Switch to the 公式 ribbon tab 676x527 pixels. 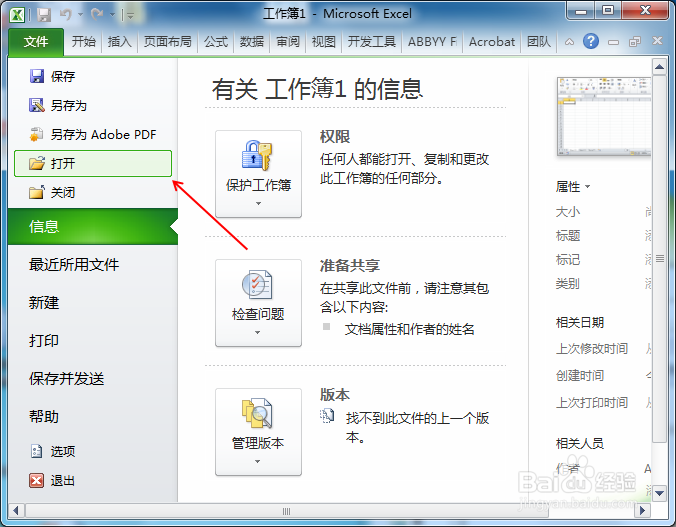pyautogui.click(x=216, y=41)
